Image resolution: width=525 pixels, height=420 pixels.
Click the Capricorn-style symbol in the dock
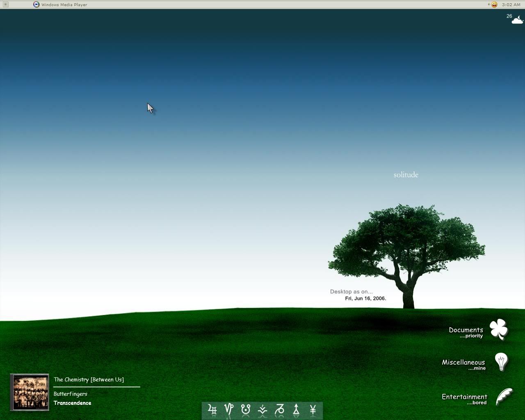coord(229,409)
